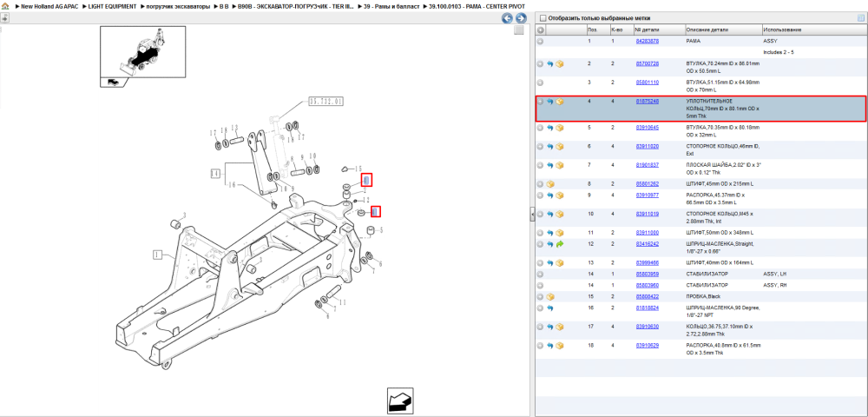
Task: Open the 'погрузчик экскаваторы' breadcrumb
Action: pyautogui.click(x=178, y=6)
